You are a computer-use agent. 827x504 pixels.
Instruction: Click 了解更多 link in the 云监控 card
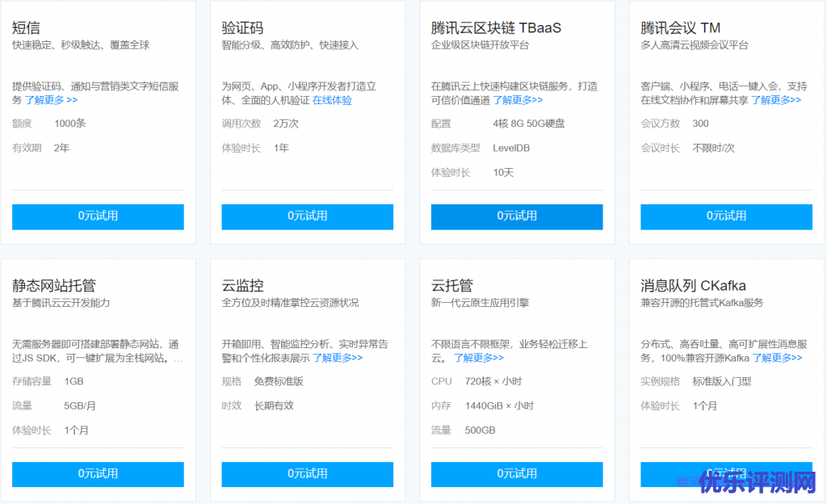coord(338,358)
